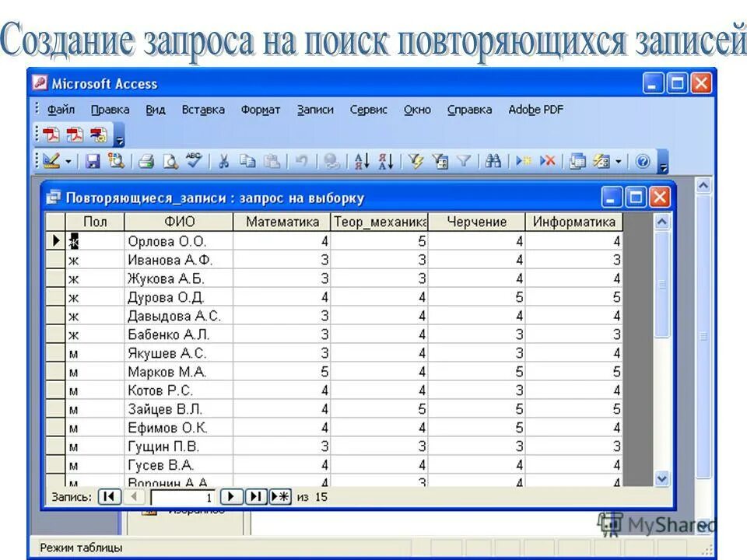The image size is (747, 560).
Task: Select the Математика column header
Action: click(x=282, y=222)
